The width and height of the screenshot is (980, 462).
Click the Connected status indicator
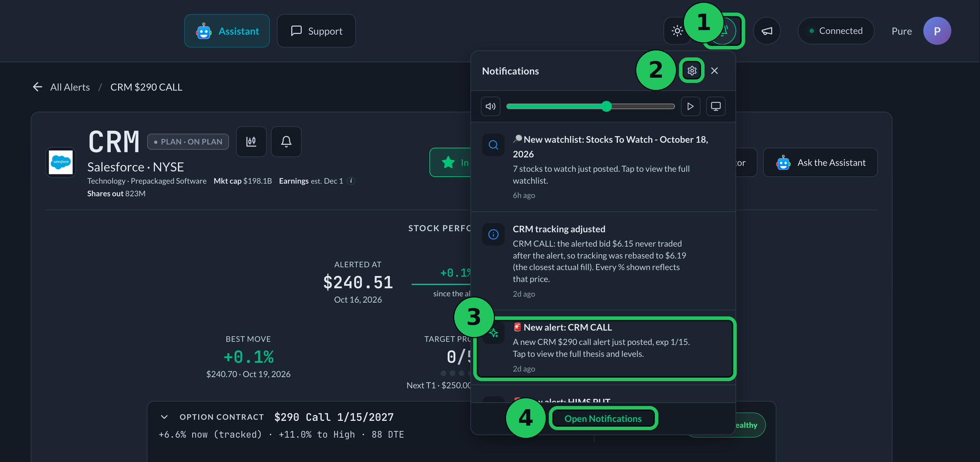[836, 31]
